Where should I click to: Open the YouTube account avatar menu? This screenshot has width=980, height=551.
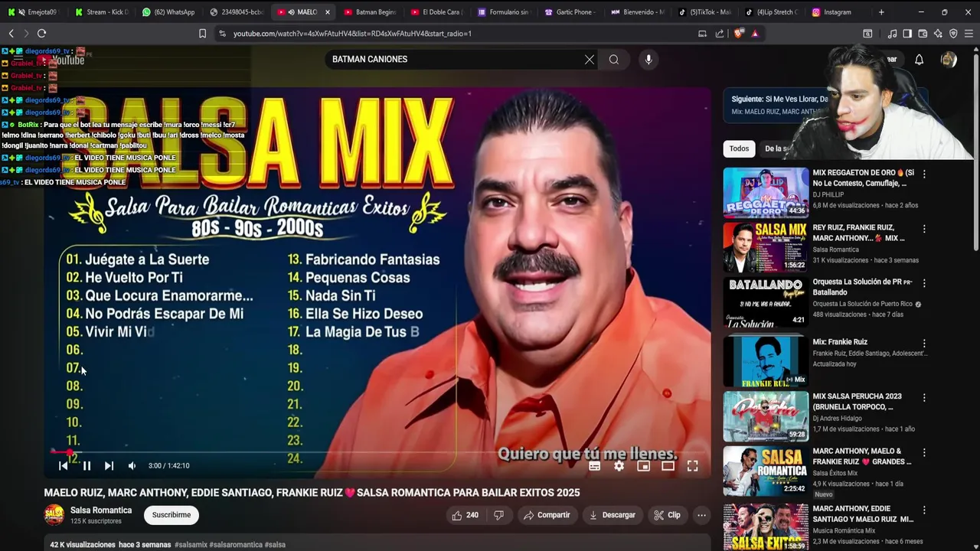[949, 60]
